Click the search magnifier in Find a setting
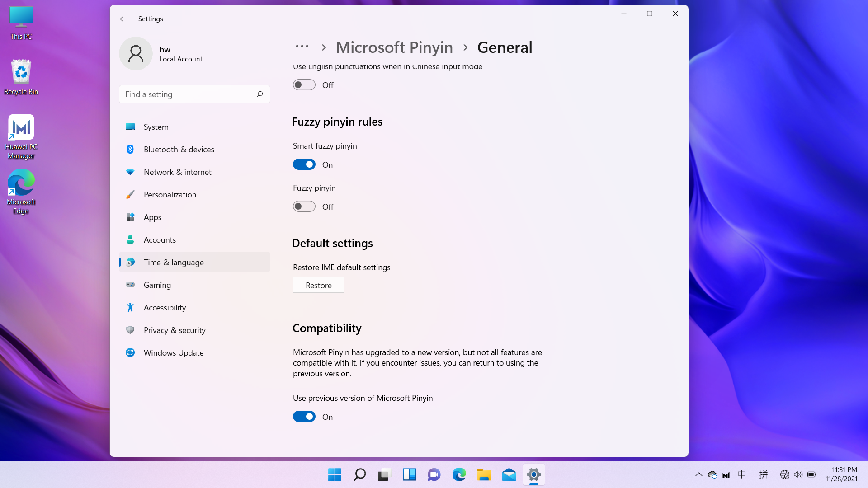This screenshot has height=488, width=868. 259,94
